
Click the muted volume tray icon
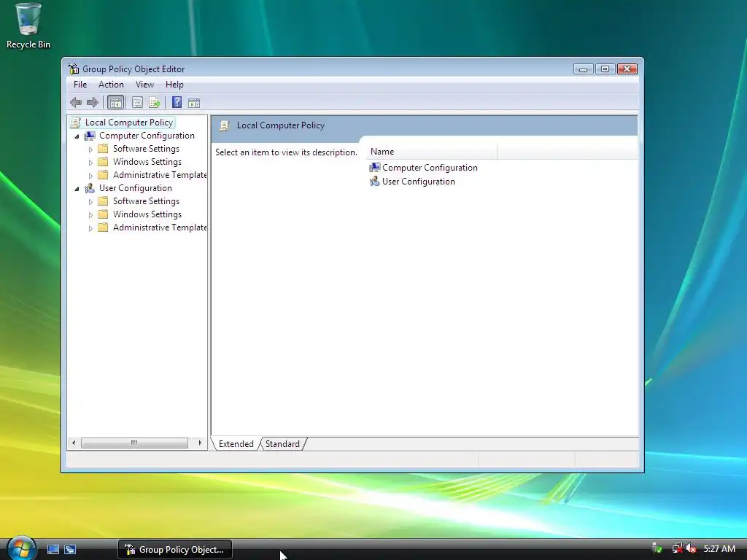tap(692, 548)
